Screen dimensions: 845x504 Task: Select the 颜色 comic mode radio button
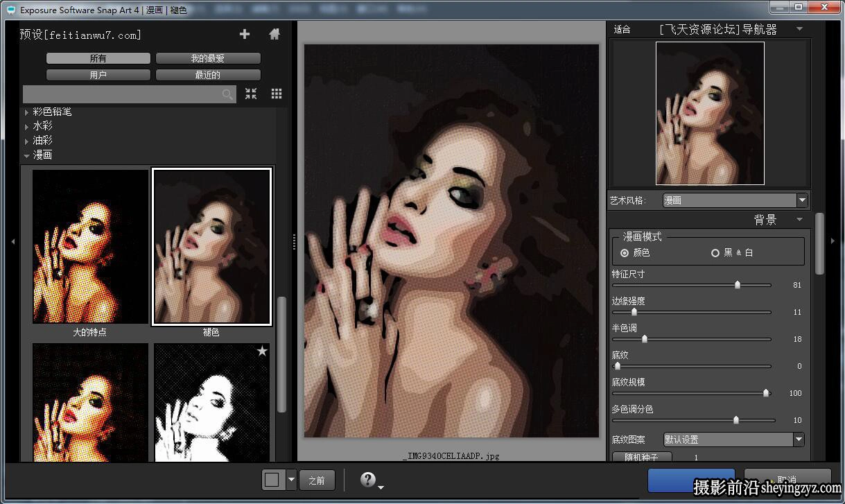click(x=625, y=253)
